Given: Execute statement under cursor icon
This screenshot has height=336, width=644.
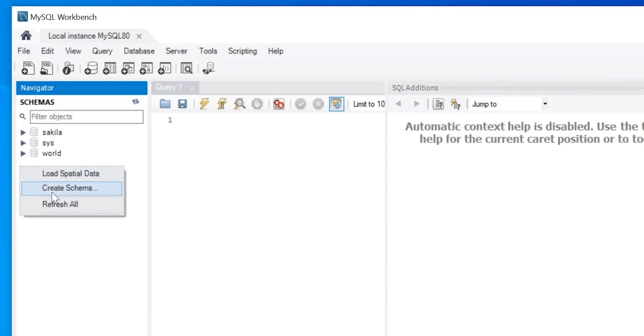Looking at the screenshot, I should click(222, 104).
